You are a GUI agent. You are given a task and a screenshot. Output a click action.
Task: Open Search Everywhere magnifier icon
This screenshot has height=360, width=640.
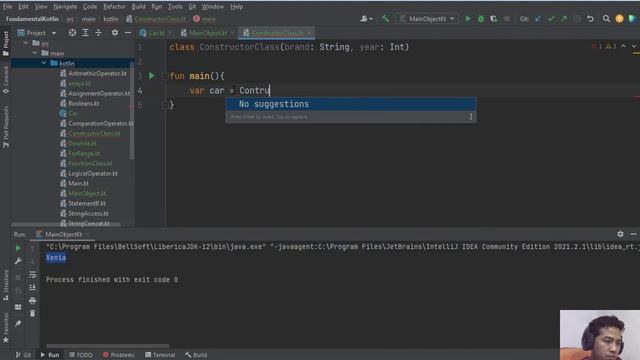point(606,19)
